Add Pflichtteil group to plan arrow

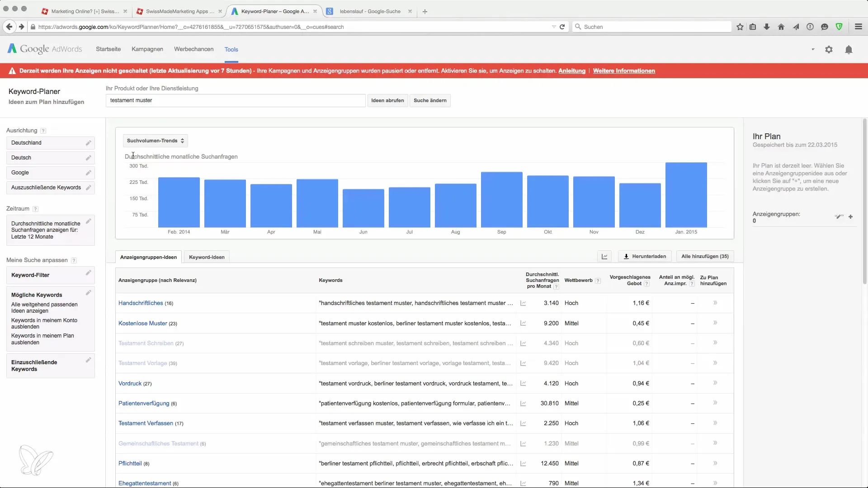715,463
